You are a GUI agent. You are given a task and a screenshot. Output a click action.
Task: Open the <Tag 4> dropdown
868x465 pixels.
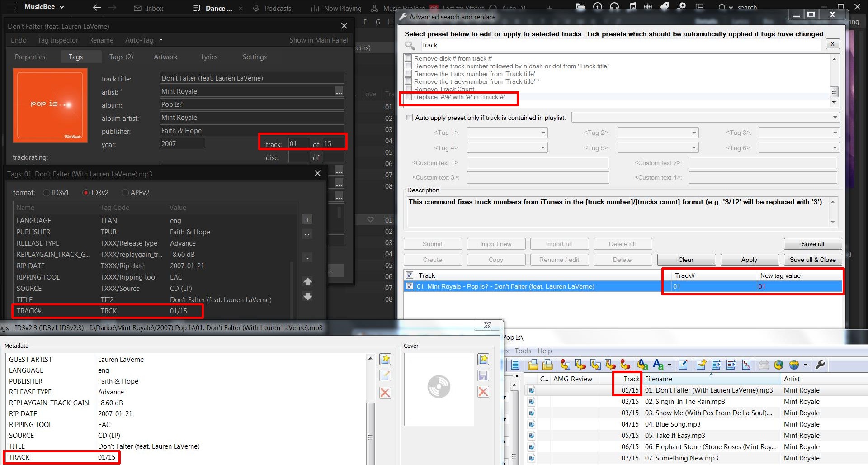tap(507, 148)
